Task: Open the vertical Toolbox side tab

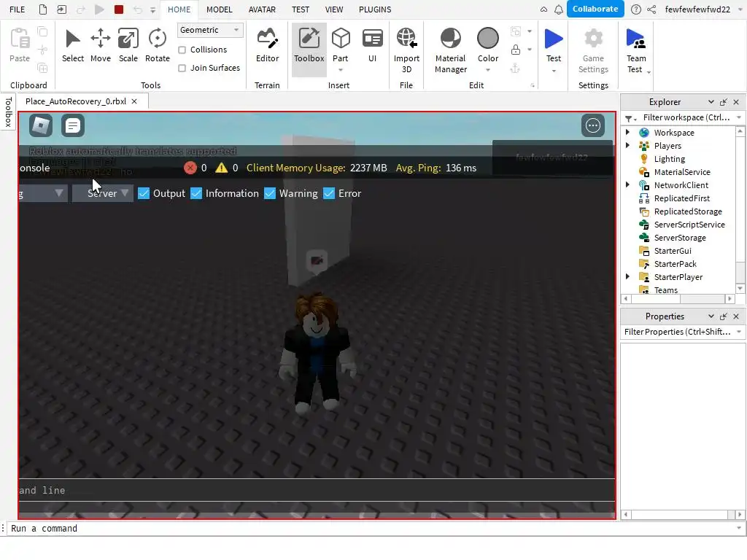Action: pyautogui.click(x=8, y=112)
